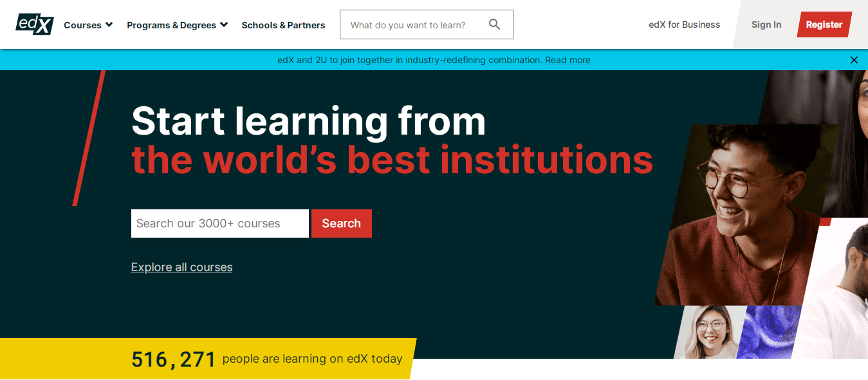Screen dimensions: 868x380
Task: Open the Programs & Degrees menu
Action: coord(171,25)
